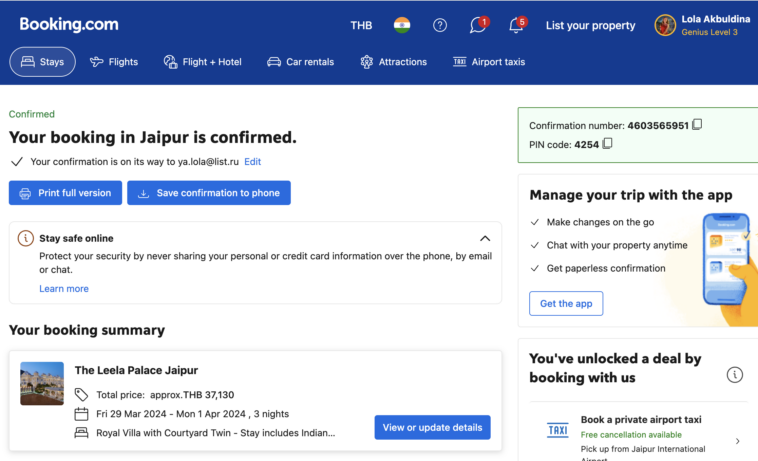Viewport: 758px width, 461px height.
Task: Expand the private airport taxi deal arrow
Action: [x=737, y=441]
